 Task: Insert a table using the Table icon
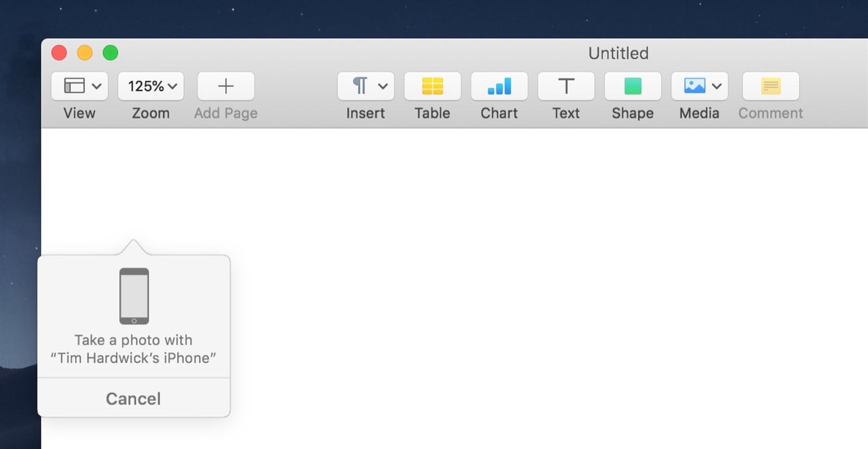tap(432, 86)
